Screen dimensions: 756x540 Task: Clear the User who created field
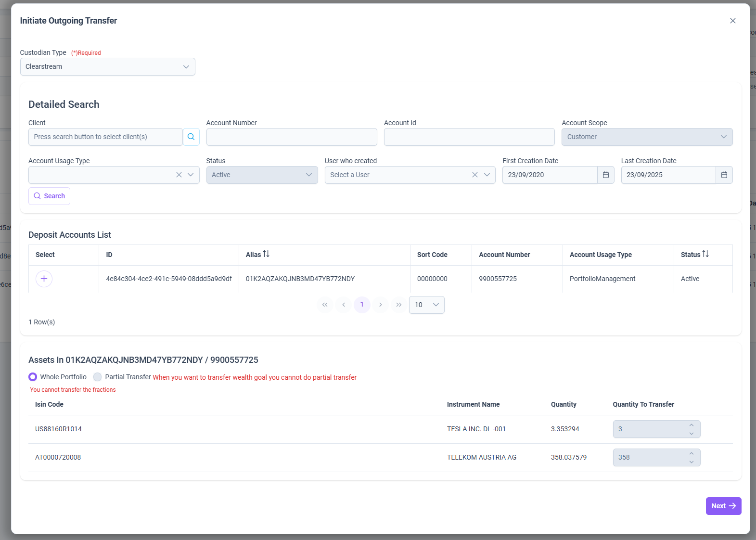[475, 175]
